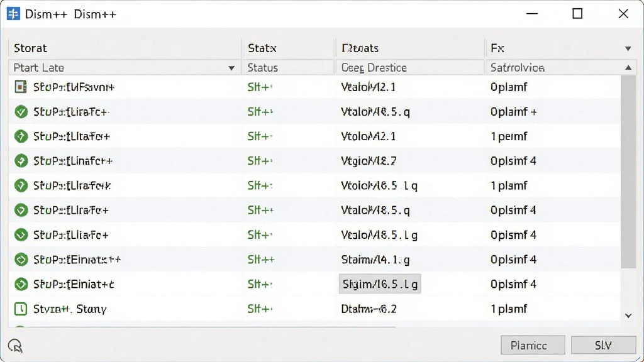Click the search cursor icon at bottom left
The width and height of the screenshot is (644, 362).
pyautogui.click(x=16, y=346)
